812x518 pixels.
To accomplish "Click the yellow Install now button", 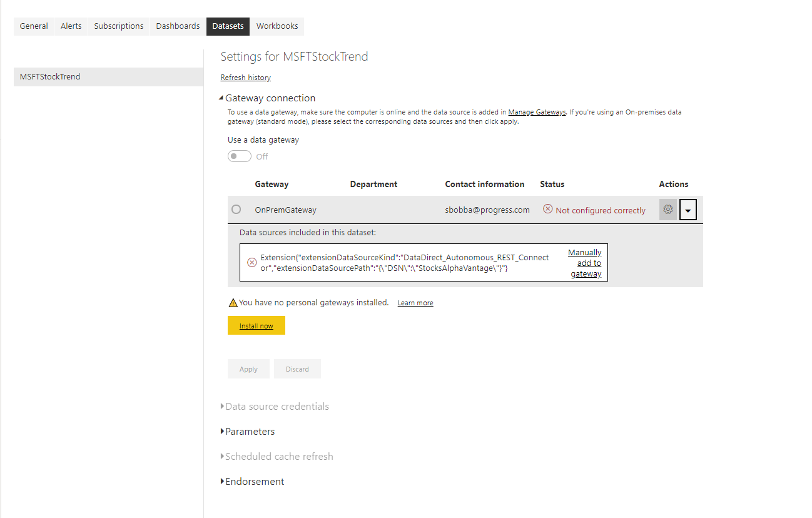I will (256, 326).
